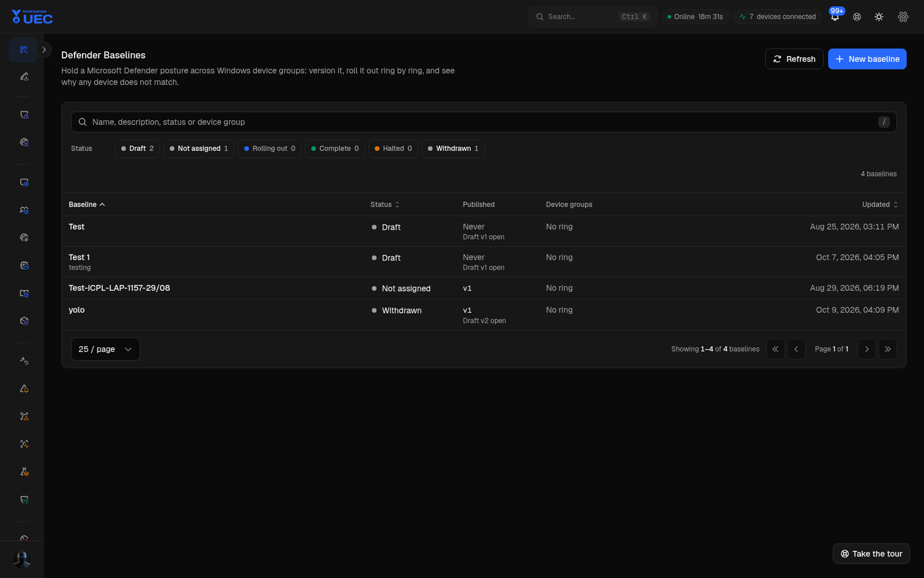
Task: Open the flask with globe sidebar icon
Action: coord(24,472)
